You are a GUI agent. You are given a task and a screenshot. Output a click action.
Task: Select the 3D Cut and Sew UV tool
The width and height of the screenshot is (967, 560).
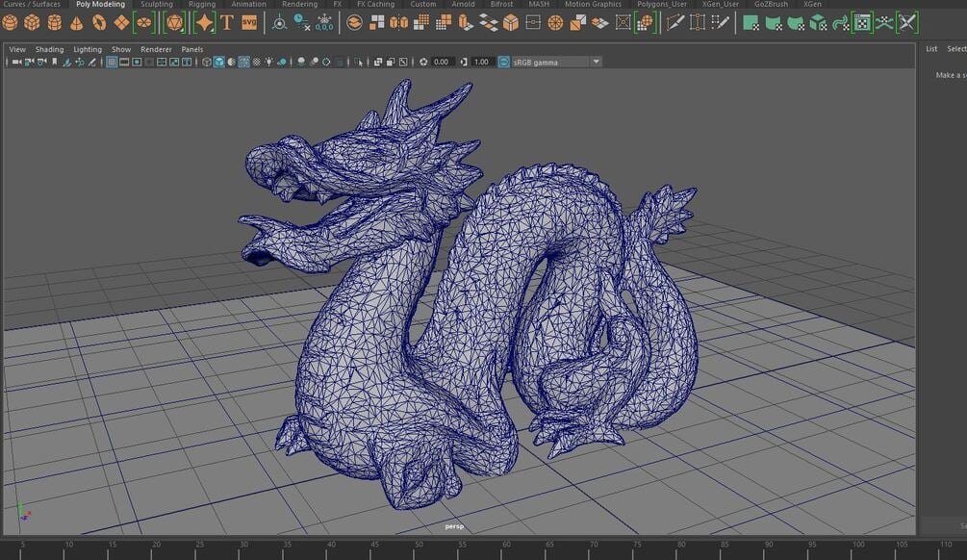click(x=884, y=23)
